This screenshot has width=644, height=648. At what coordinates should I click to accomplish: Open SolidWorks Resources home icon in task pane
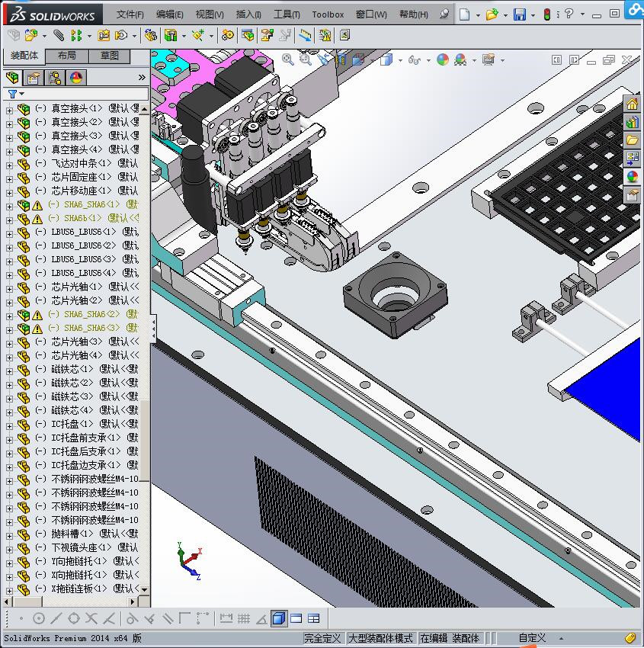coord(632,104)
